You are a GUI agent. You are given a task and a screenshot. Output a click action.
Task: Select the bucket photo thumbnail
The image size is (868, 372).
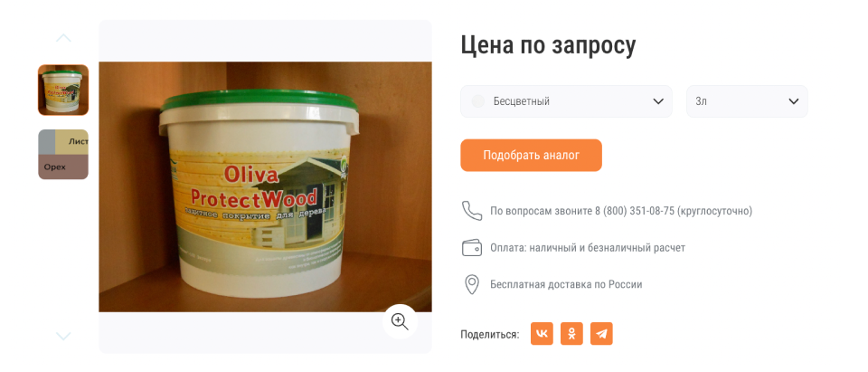tap(63, 90)
